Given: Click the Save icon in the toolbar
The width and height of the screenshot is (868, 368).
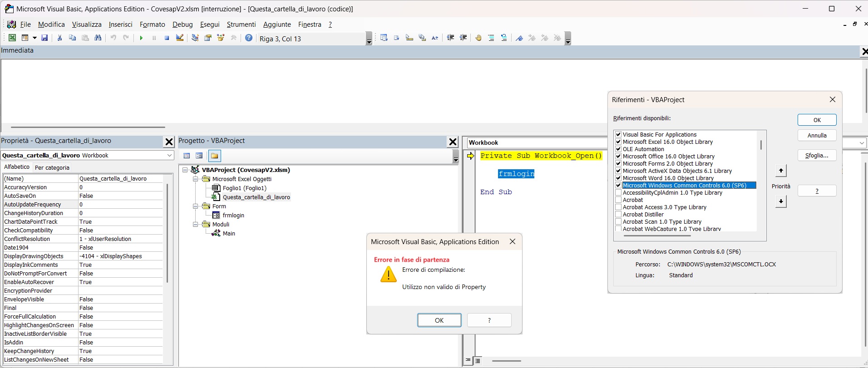Looking at the screenshot, I should pyautogui.click(x=44, y=38).
